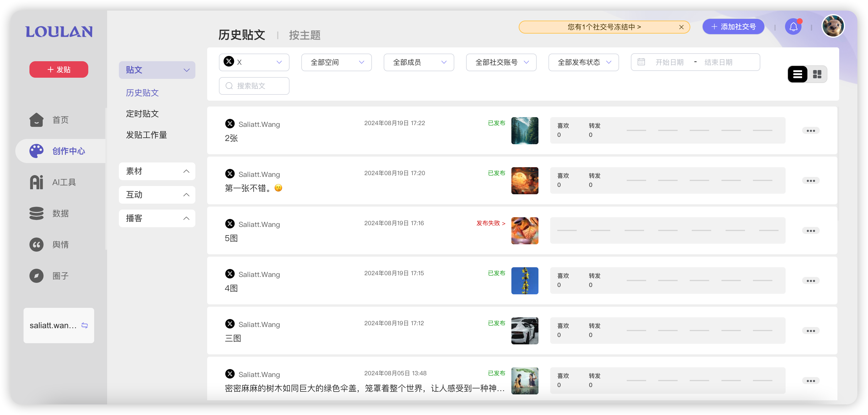Click the palette icon for 创作中心
This screenshot has height=415, width=868.
36,151
